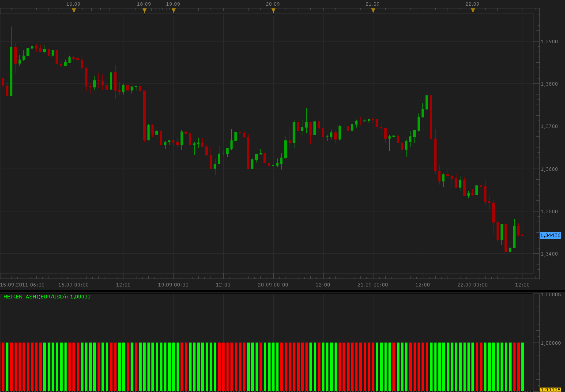Click the 1,3600 price axis label
This screenshot has height=392, width=565.
click(x=549, y=169)
